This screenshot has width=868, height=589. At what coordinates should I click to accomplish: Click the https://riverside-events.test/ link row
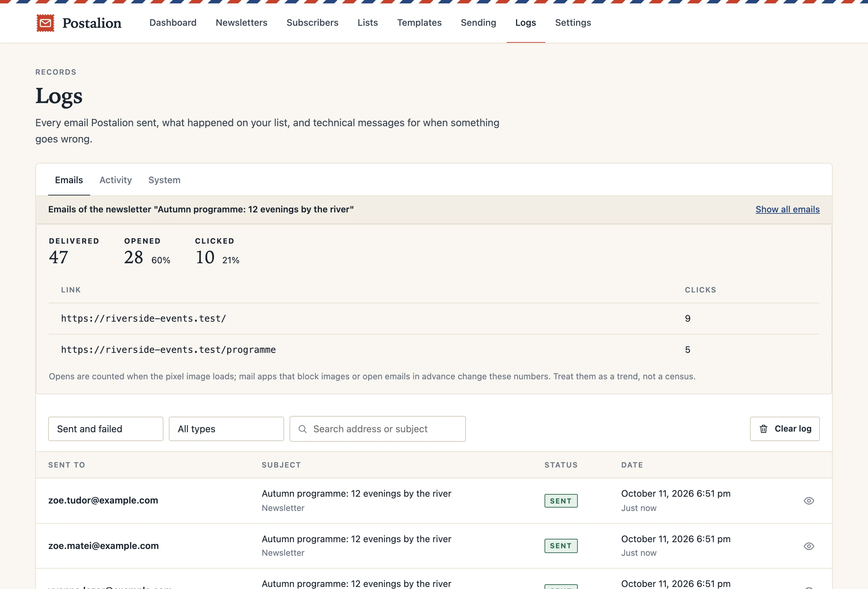coord(434,318)
